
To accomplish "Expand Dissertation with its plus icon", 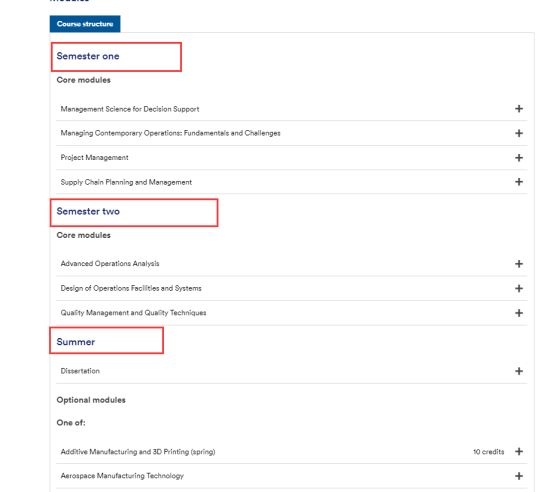I will (x=519, y=371).
